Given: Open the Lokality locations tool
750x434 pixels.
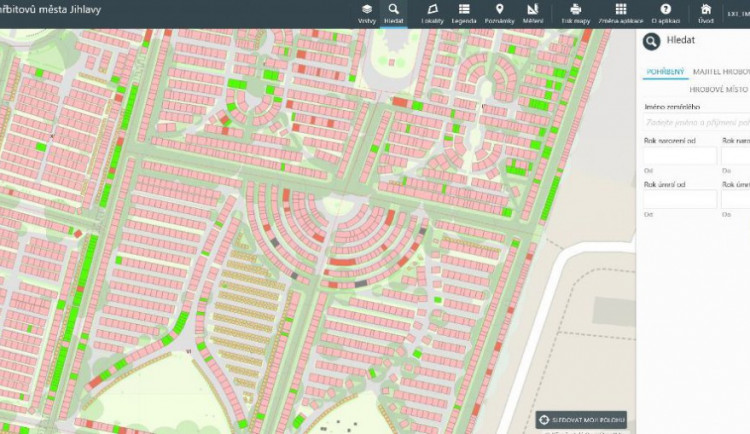Looking at the screenshot, I should (433, 12).
